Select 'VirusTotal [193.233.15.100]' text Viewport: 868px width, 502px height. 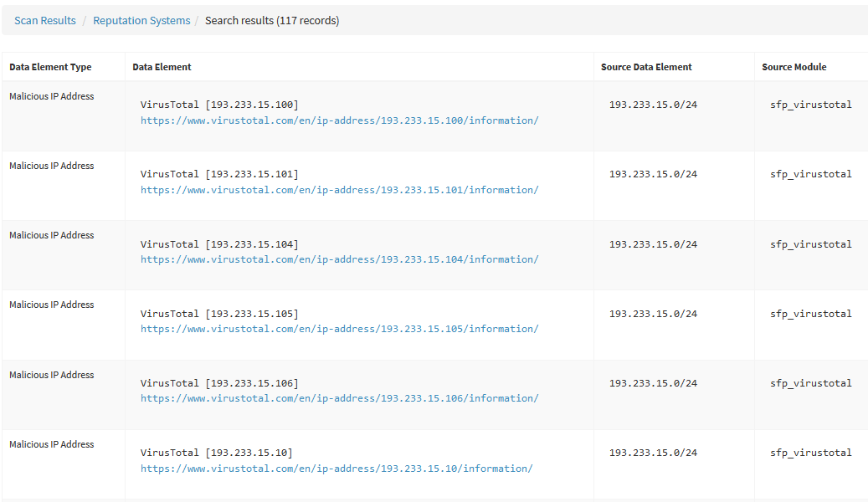(x=219, y=105)
